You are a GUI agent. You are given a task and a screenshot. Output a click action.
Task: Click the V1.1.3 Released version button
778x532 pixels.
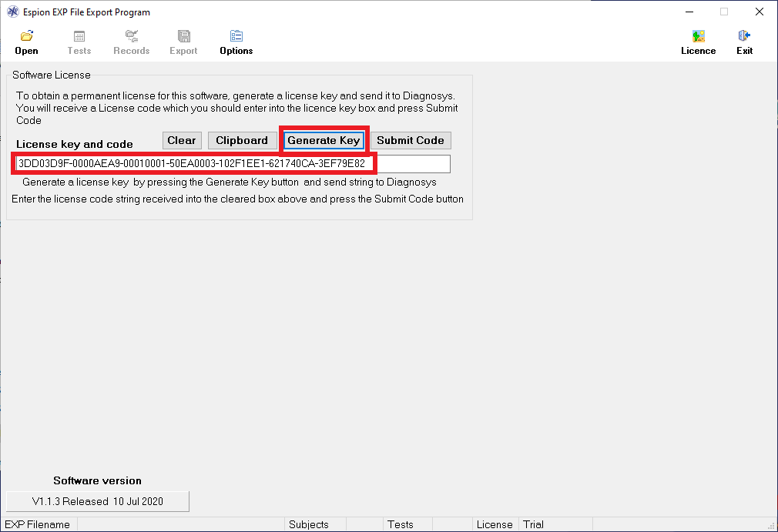(x=98, y=501)
